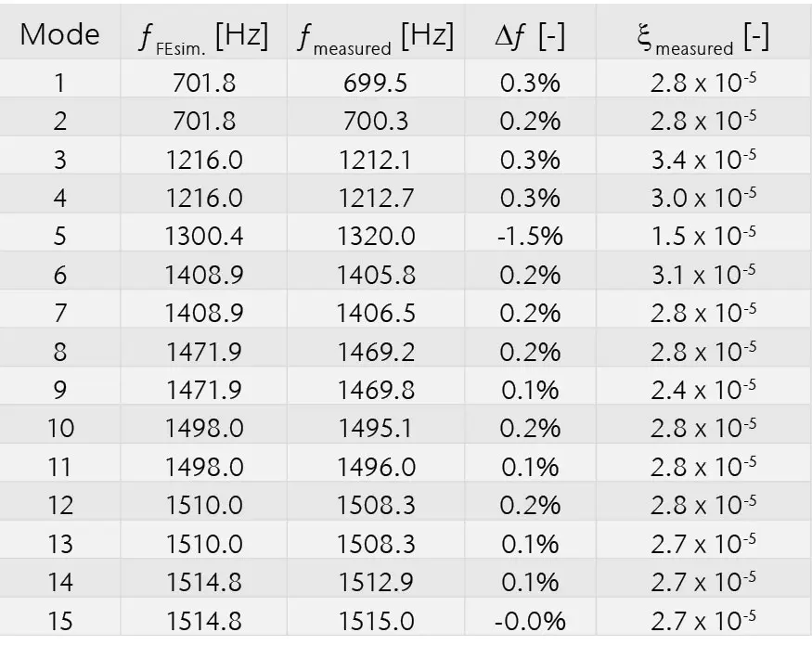Click the measured frequency 1405.8
The image size is (812, 658).
pos(375,275)
